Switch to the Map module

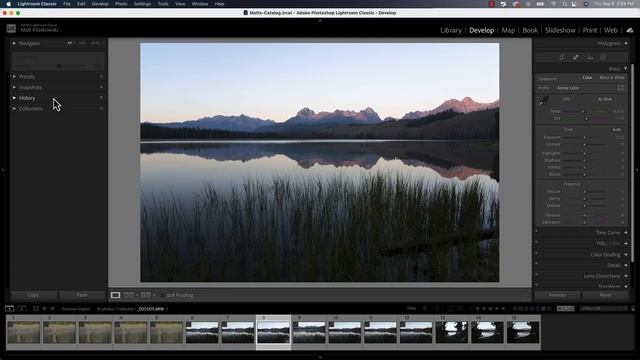tap(508, 30)
